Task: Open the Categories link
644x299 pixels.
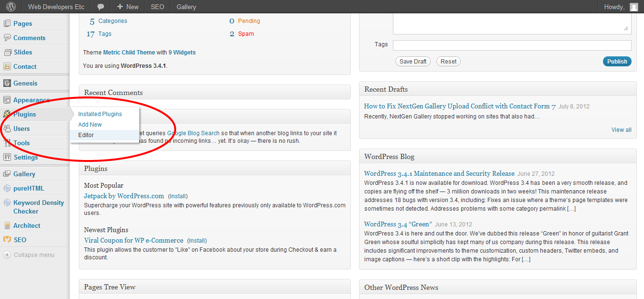Action: click(113, 21)
